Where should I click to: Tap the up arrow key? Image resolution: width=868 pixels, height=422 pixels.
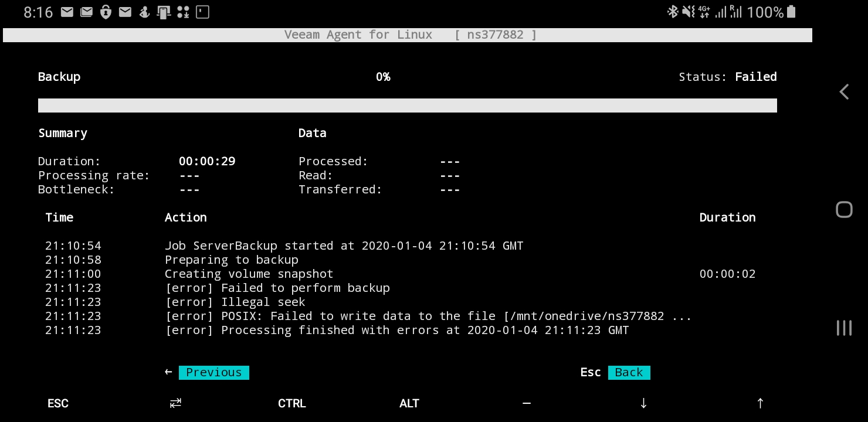760,403
